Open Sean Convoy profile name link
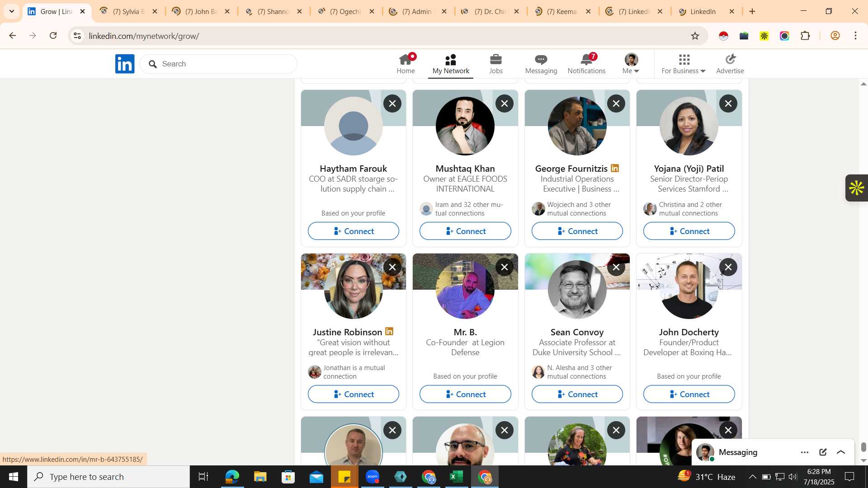The width and height of the screenshot is (868, 488). [577, 332]
